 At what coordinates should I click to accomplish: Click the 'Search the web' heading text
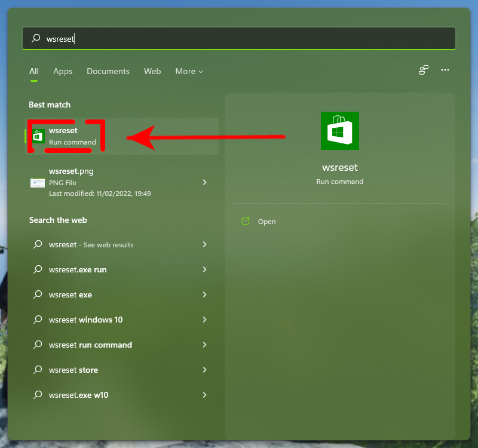point(58,220)
